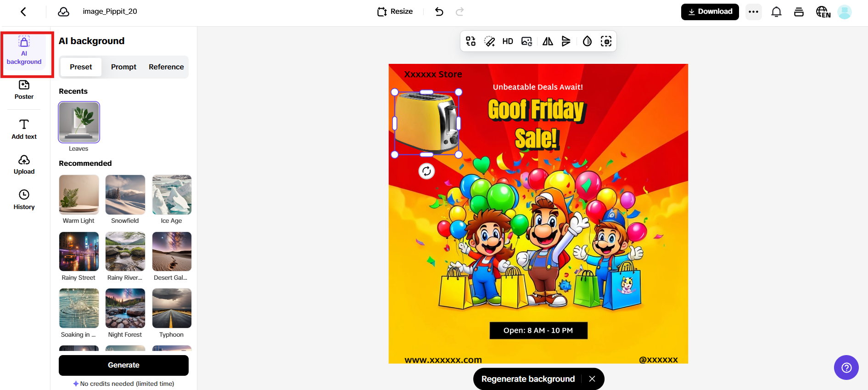
Task: Click the 'No credits needed' note
Action: tap(123, 384)
